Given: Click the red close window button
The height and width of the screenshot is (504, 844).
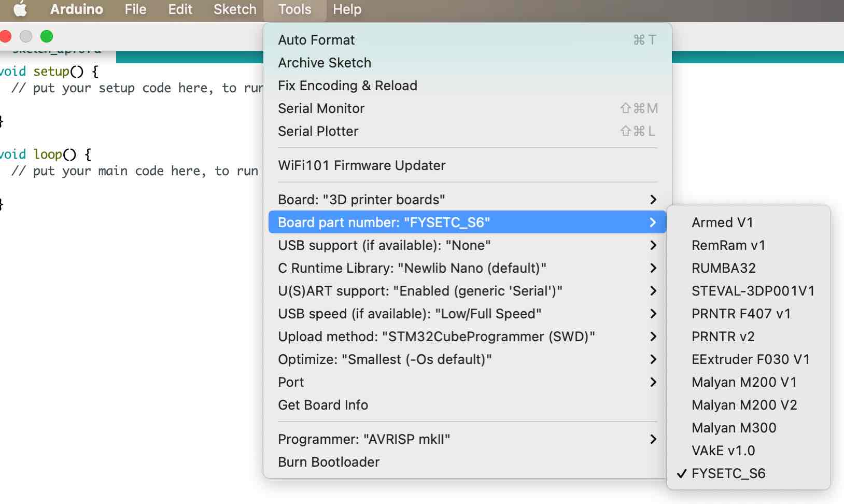Looking at the screenshot, I should (5, 36).
